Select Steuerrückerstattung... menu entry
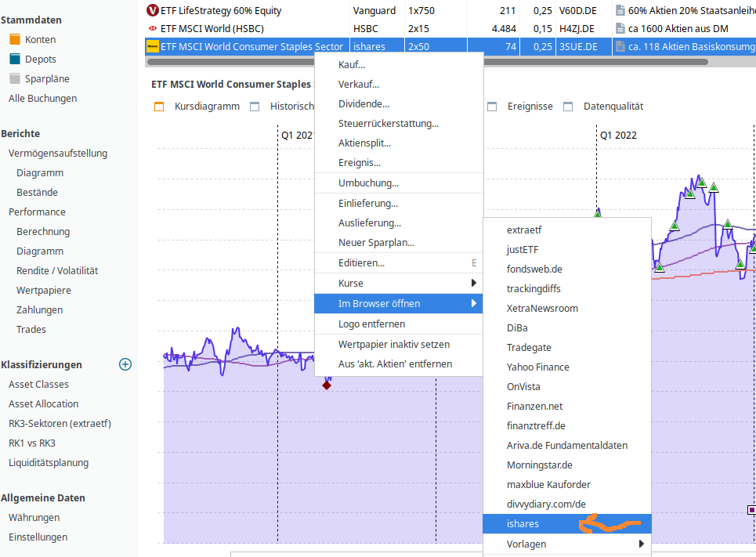Screen dimensions: 756x557 pyautogui.click(x=398, y=124)
